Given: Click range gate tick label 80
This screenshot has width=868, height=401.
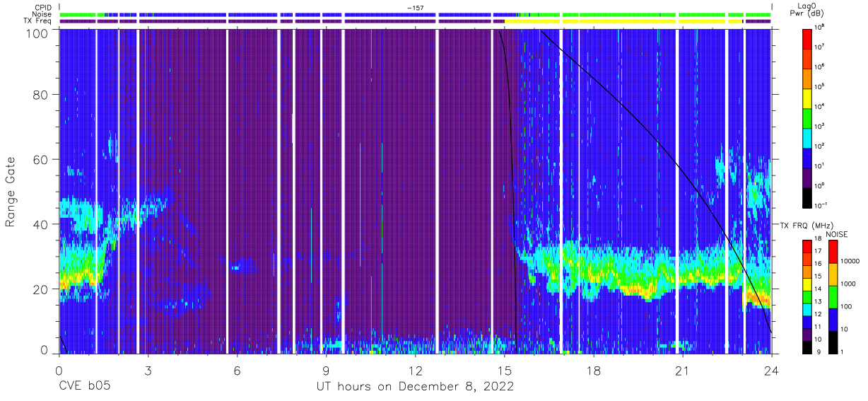Looking at the screenshot, I should pos(41,95).
